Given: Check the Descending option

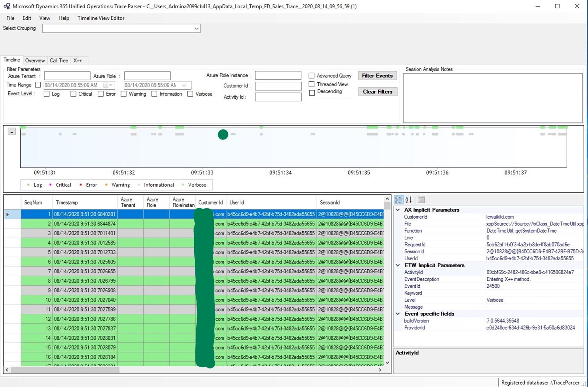Looking at the screenshot, I should click(312, 92).
